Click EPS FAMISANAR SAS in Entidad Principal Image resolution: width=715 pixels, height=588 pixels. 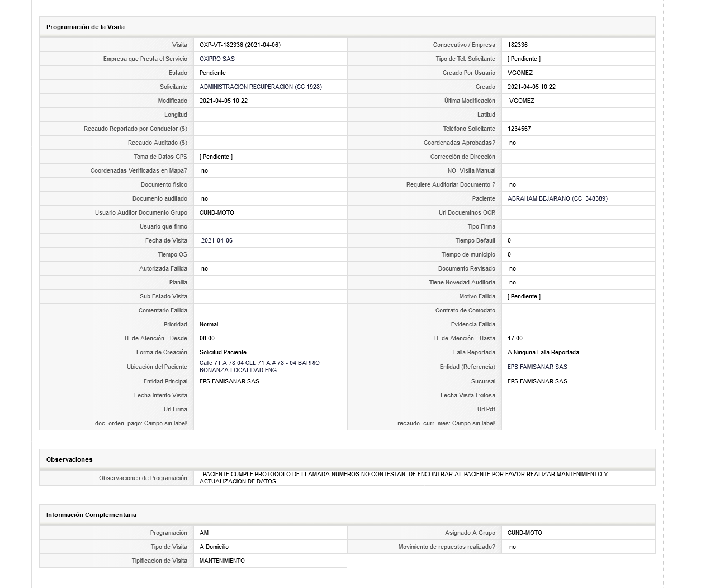coord(229,381)
